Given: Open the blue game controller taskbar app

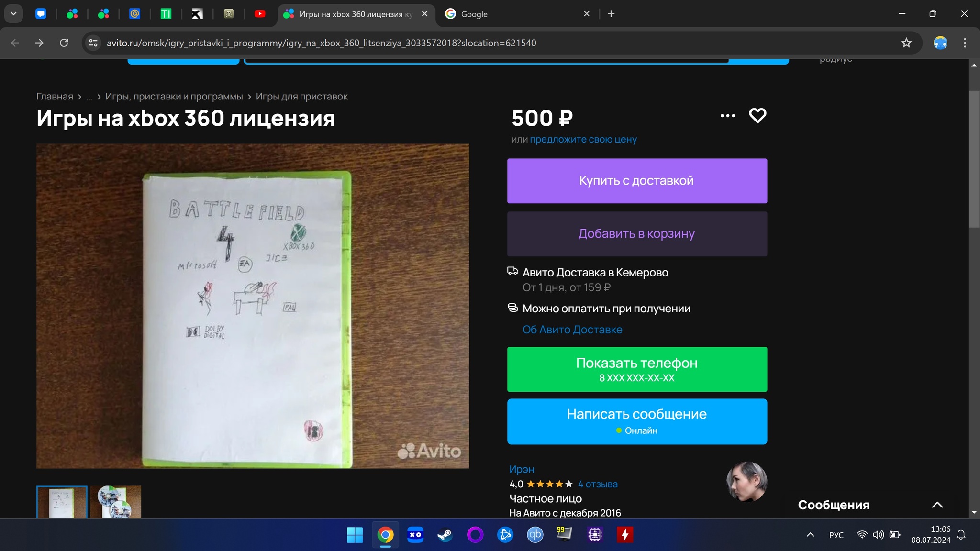Looking at the screenshot, I should (415, 535).
